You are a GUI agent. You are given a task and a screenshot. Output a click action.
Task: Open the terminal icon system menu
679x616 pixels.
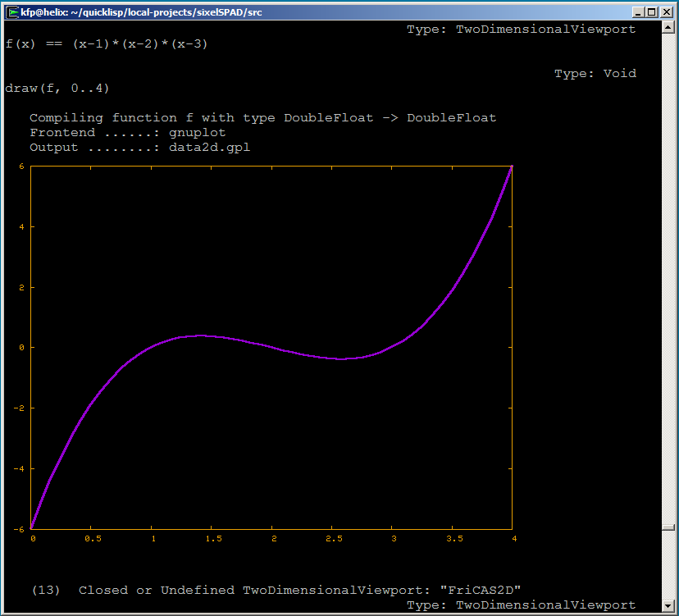(11, 12)
